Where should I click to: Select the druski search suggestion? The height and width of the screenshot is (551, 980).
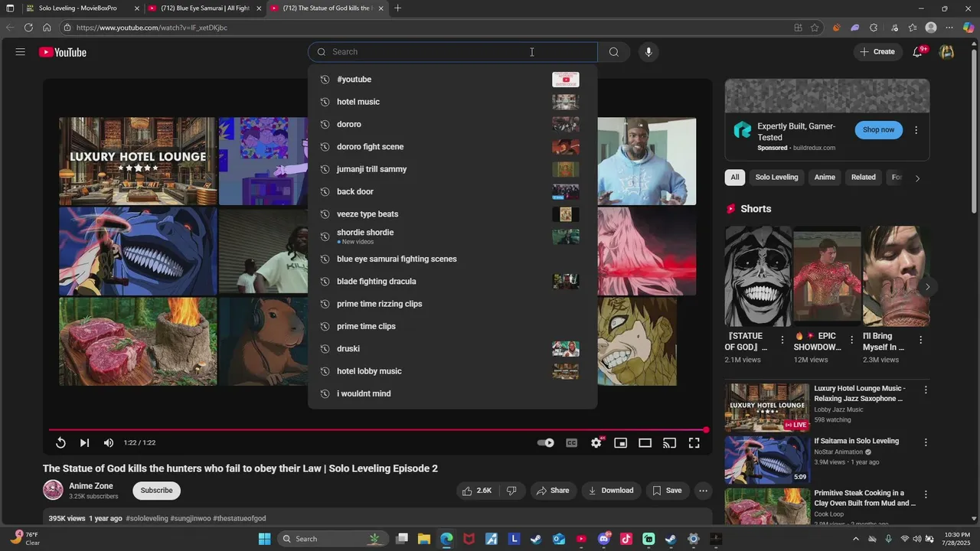[452, 349]
